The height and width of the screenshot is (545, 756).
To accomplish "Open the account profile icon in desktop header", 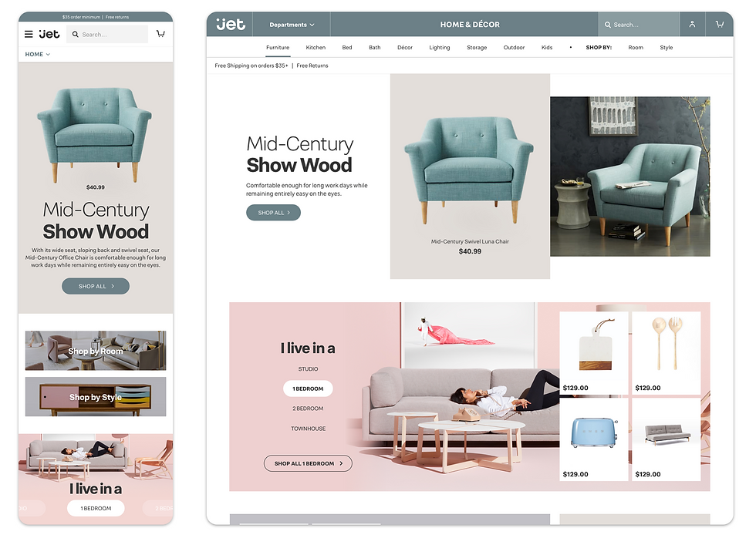I will [692, 24].
